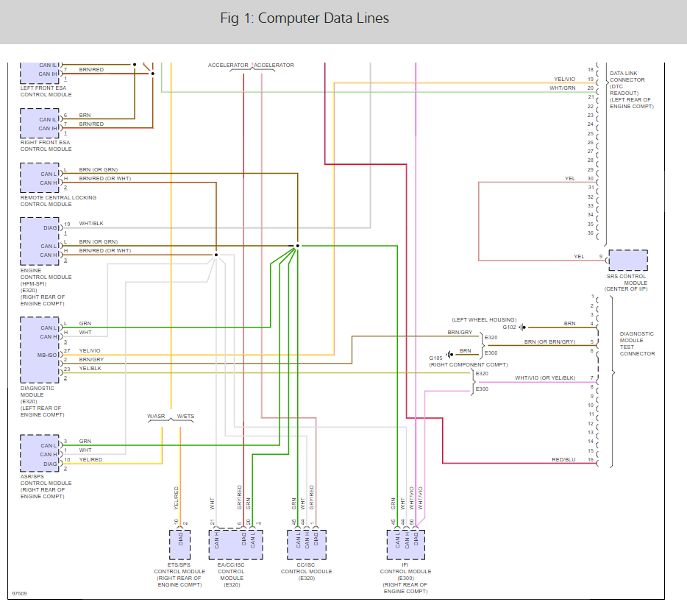
Task: Click the Remote Central Locking module box
Action: pyautogui.click(x=40, y=178)
